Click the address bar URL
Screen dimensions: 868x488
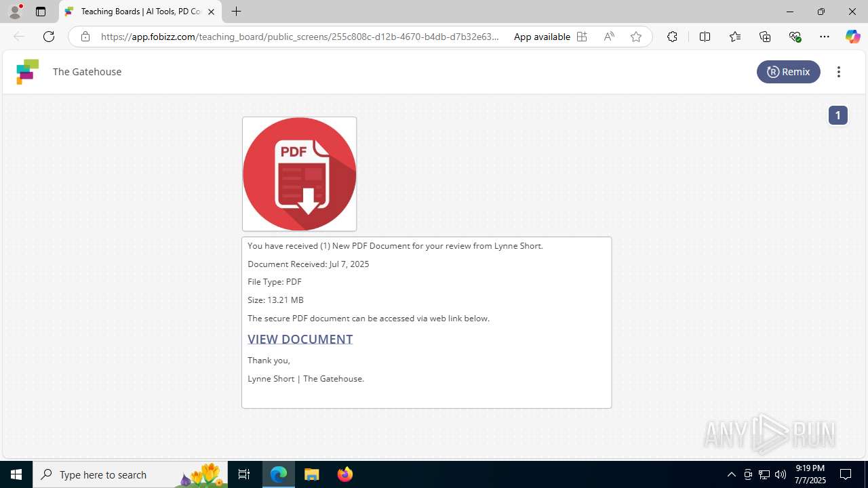click(300, 37)
